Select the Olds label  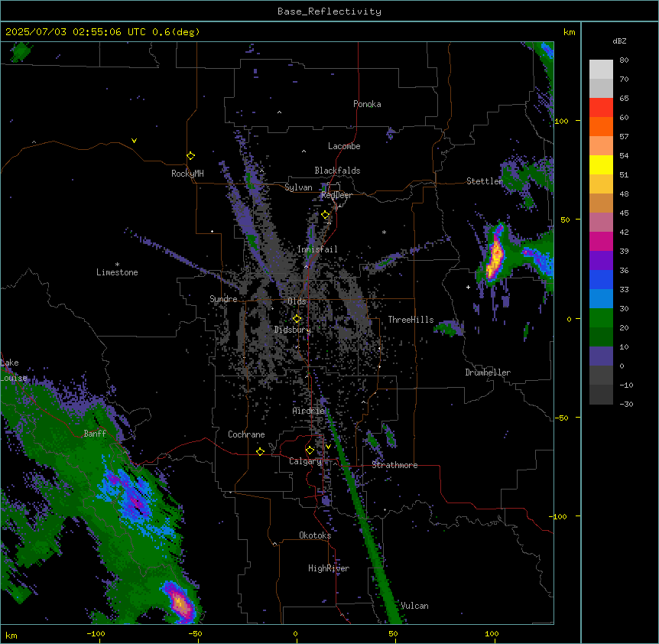click(297, 301)
